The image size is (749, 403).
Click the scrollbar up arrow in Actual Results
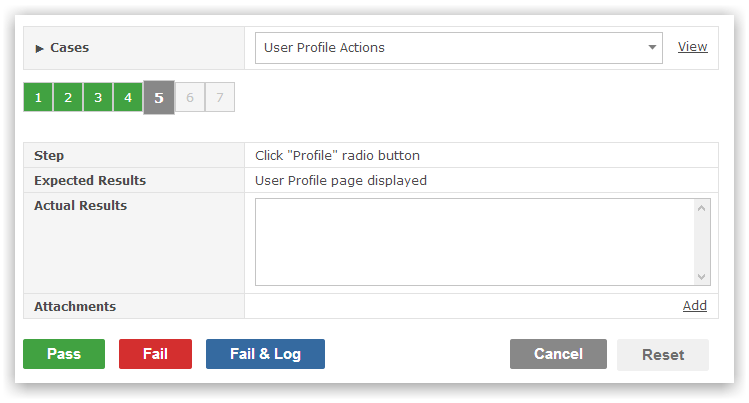click(x=701, y=208)
